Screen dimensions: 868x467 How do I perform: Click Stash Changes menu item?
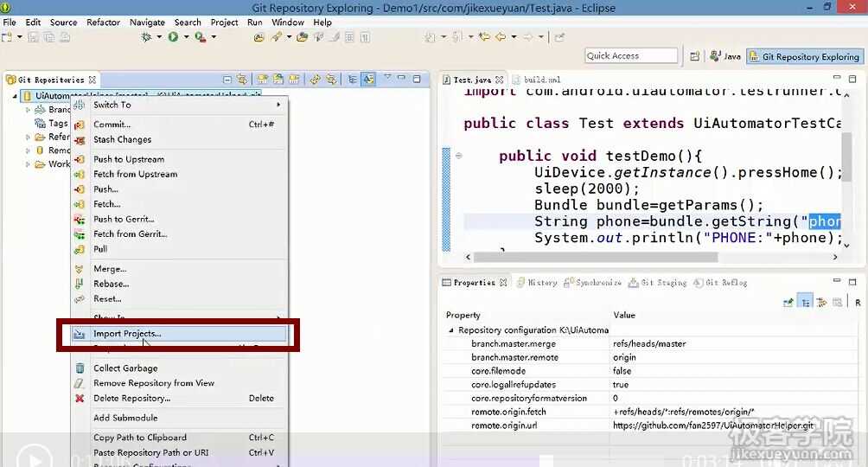tap(179, 139)
